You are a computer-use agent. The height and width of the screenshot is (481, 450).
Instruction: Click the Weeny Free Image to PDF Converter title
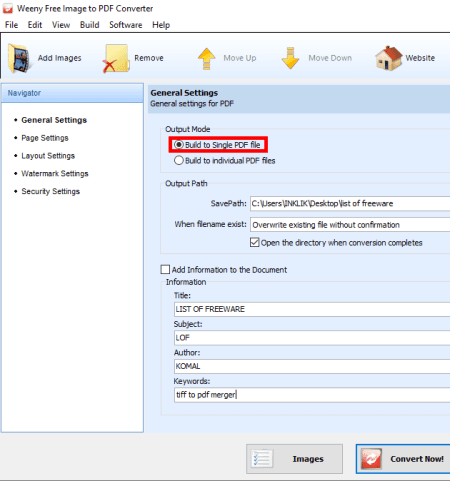(x=85, y=9)
